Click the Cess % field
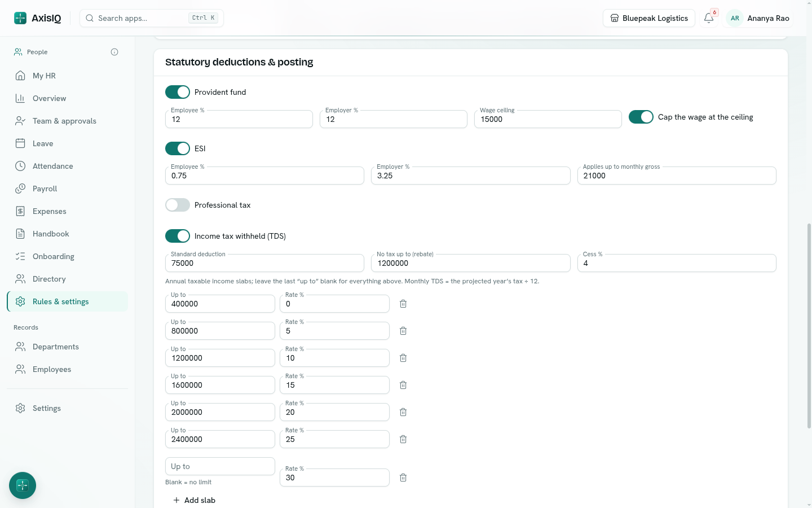This screenshot has width=812, height=508. (x=677, y=263)
